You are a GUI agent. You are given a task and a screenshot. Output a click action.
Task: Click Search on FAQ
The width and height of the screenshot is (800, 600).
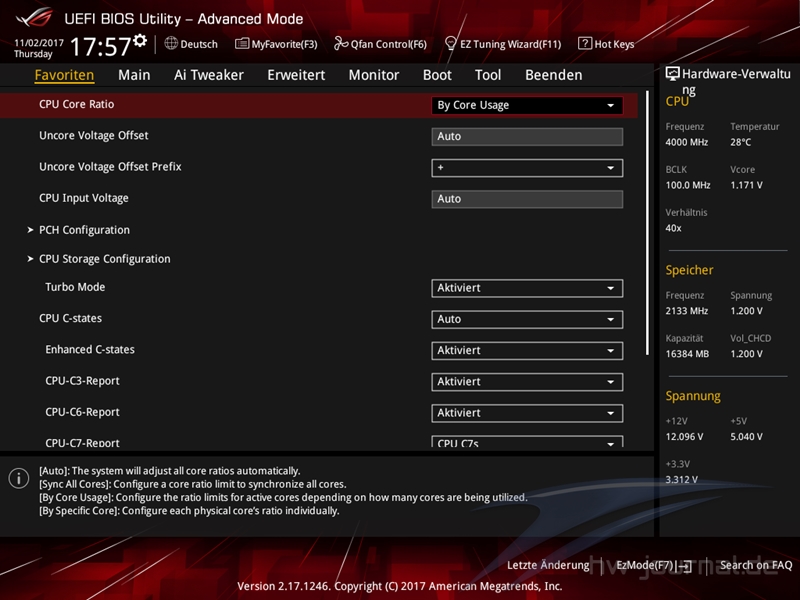(x=756, y=565)
